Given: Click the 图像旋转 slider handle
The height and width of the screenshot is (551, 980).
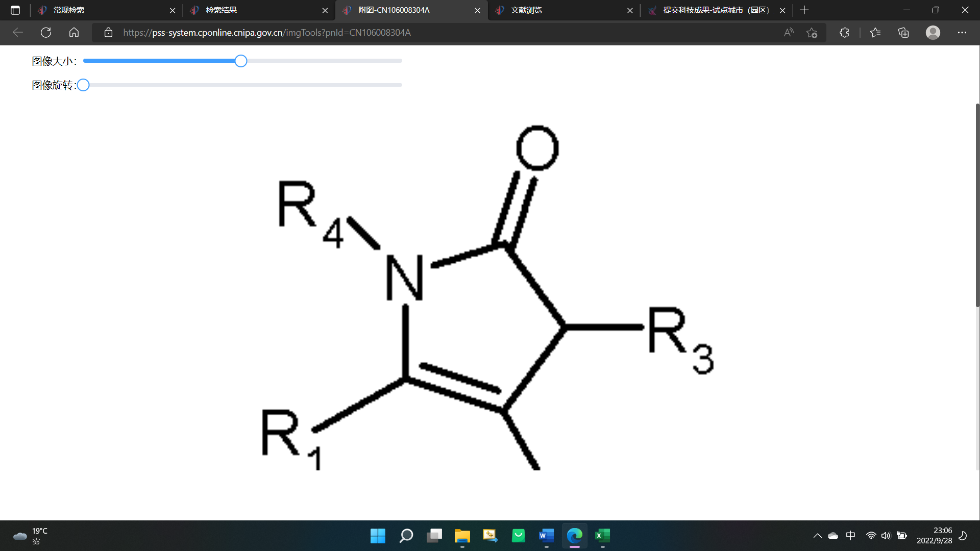Looking at the screenshot, I should pyautogui.click(x=83, y=85).
